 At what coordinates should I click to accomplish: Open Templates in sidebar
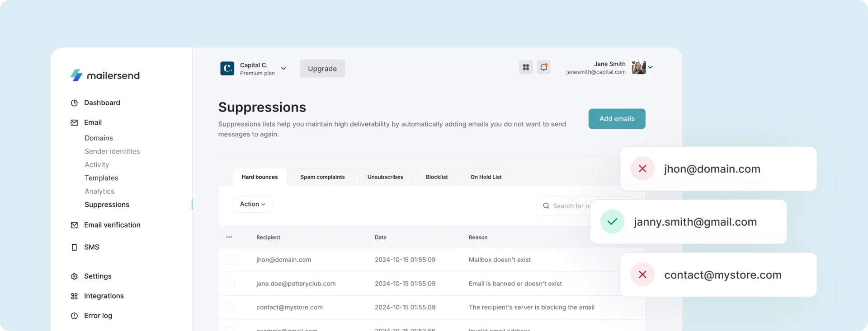click(101, 178)
